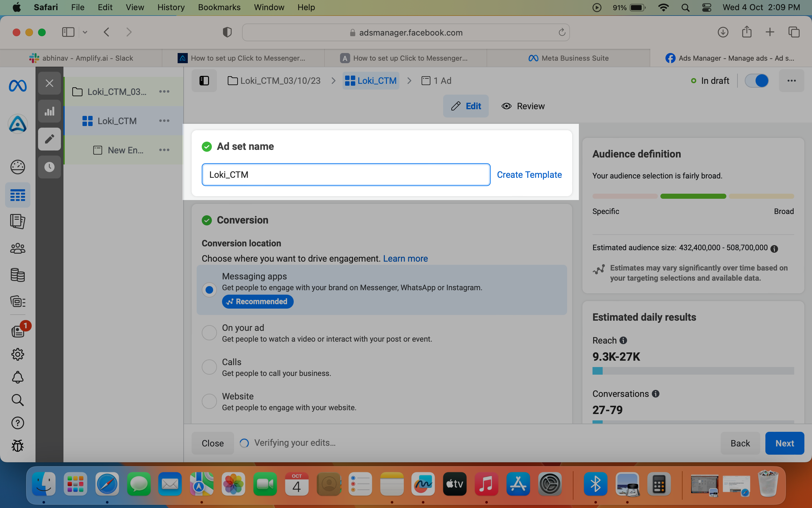Select the Messaging apps radio button
The width and height of the screenshot is (812, 508).
point(209,290)
